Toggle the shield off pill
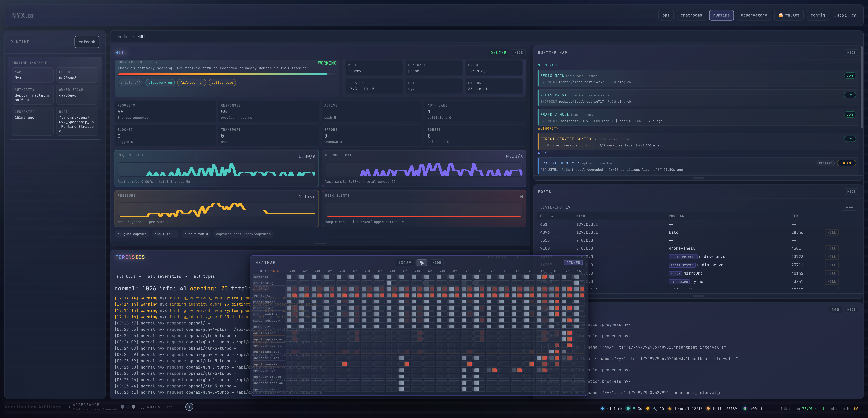Viewport: 868px width, 418px height. 130,83
